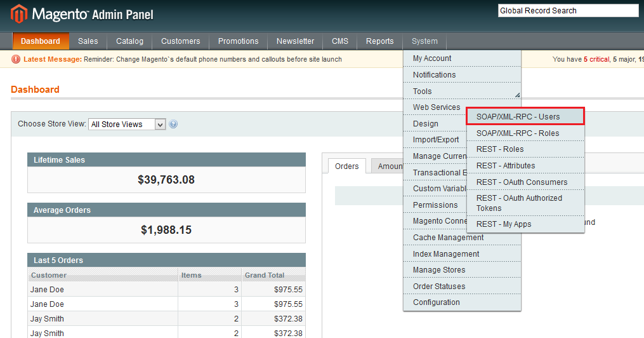Click the Magento logo icon

[x=19, y=13]
